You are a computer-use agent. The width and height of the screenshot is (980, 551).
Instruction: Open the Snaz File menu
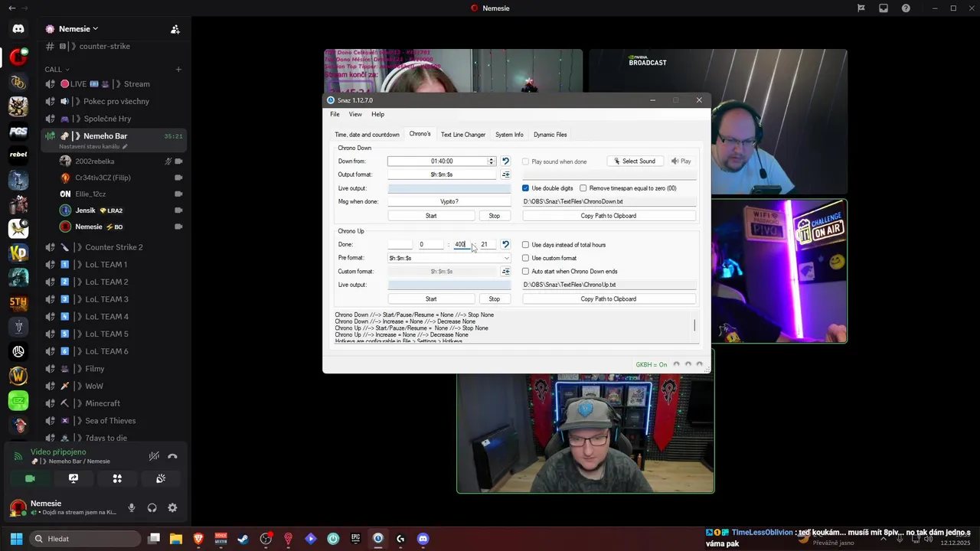pyautogui.click(x=335, y=114)
